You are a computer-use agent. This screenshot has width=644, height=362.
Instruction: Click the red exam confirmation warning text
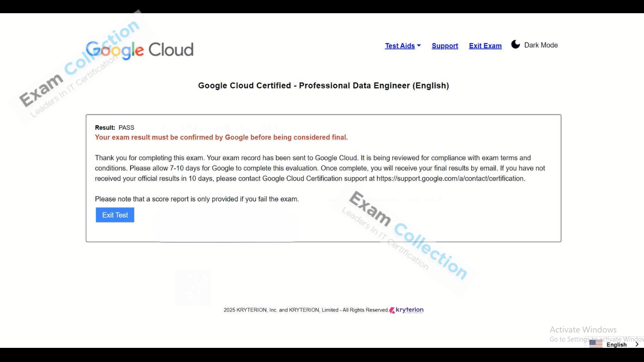pos(221,138)
